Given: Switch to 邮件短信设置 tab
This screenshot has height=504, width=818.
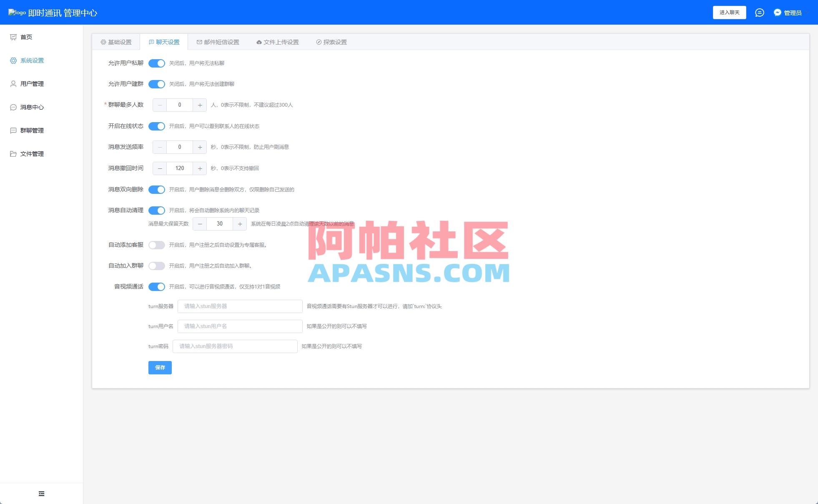Looking at the screenshot, I should pyautogui.click(x=218, y=42).
